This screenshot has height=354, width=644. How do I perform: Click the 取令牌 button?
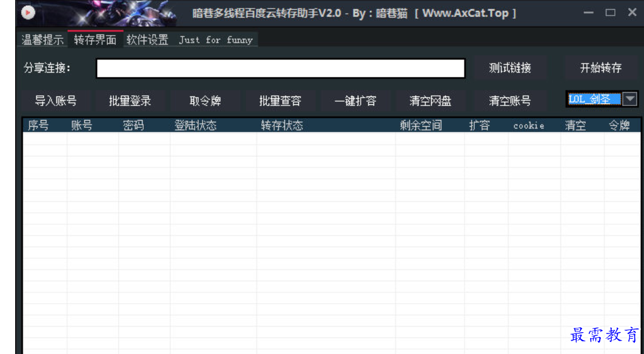206,101
